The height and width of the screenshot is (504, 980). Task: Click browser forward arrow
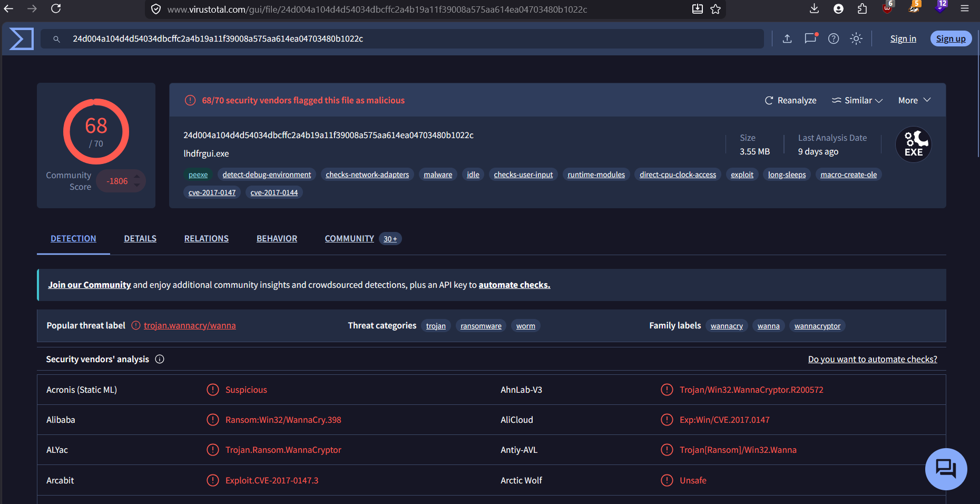tap(32, 8)
